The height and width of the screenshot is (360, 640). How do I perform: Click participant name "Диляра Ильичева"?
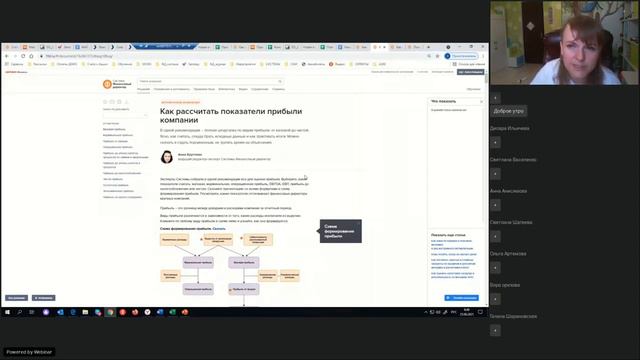pyautogui.click(x=509, y=129)
